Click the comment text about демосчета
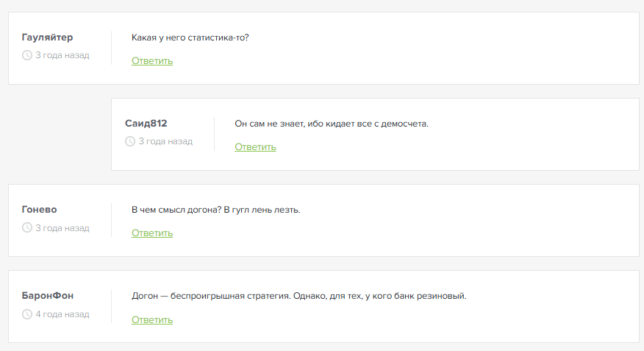Screen dimensions: 644x351 [332, 124]
